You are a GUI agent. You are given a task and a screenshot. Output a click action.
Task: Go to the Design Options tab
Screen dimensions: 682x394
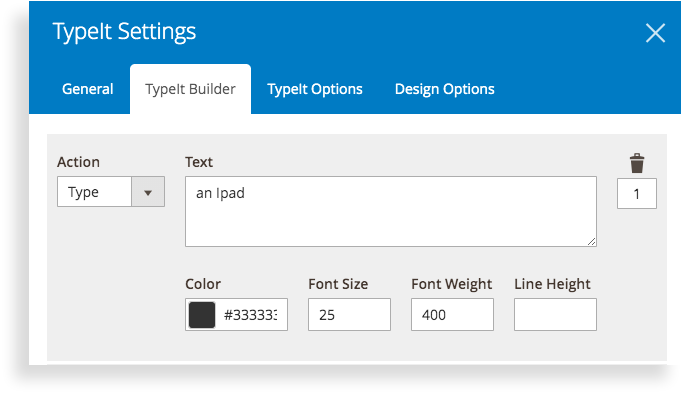(445, 89)
